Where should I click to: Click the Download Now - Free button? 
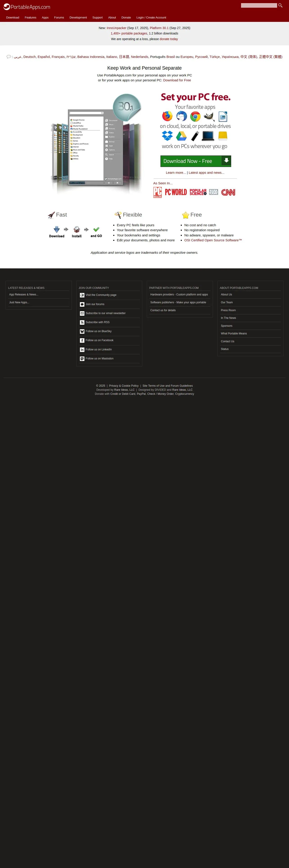click(196, 161)
